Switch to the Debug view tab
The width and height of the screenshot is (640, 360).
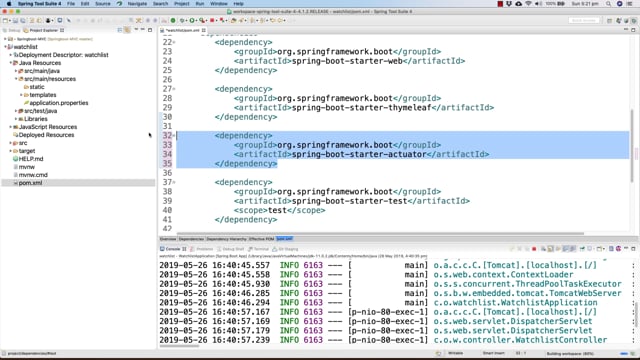[x=11, y=30]
